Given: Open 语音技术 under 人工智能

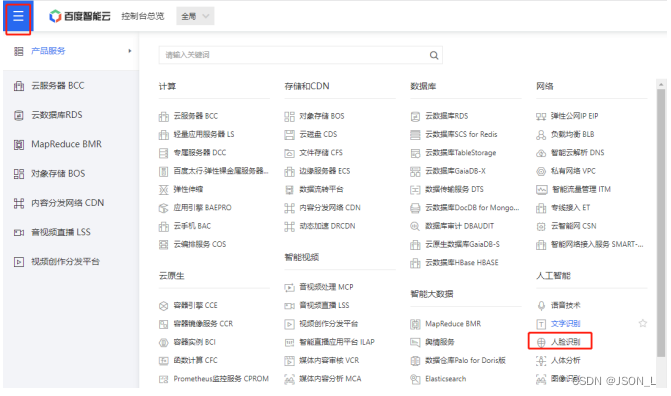Looking at the screenshot, I should pos(565,305).
